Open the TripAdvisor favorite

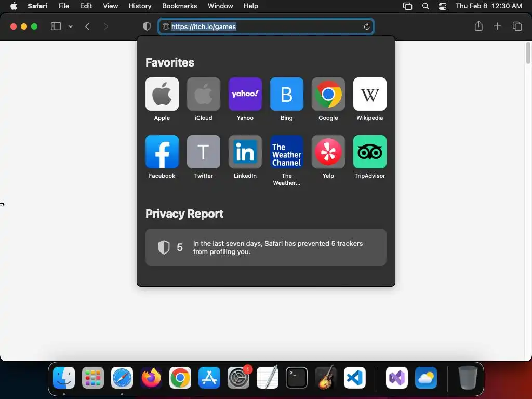tap(369, 152)
